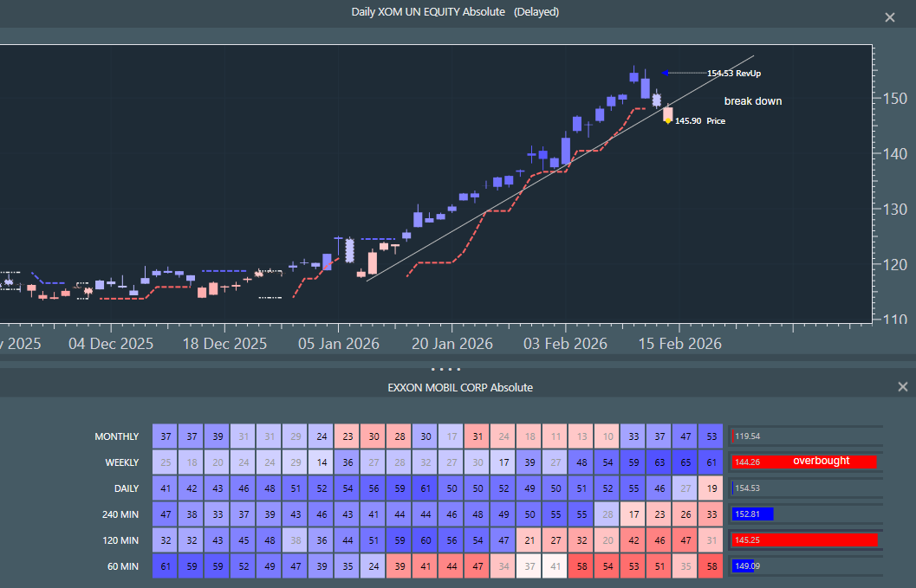Pick the 240 MIN timeframe label

(x=120, y=514)
